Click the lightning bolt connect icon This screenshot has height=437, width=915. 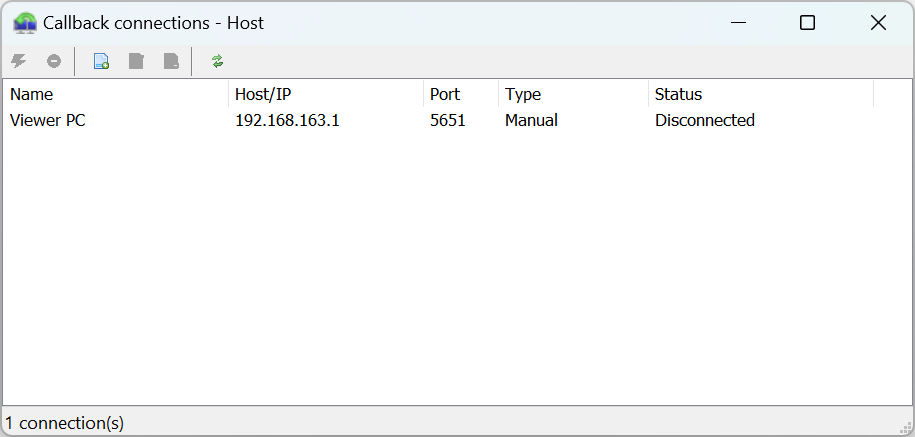18,61
